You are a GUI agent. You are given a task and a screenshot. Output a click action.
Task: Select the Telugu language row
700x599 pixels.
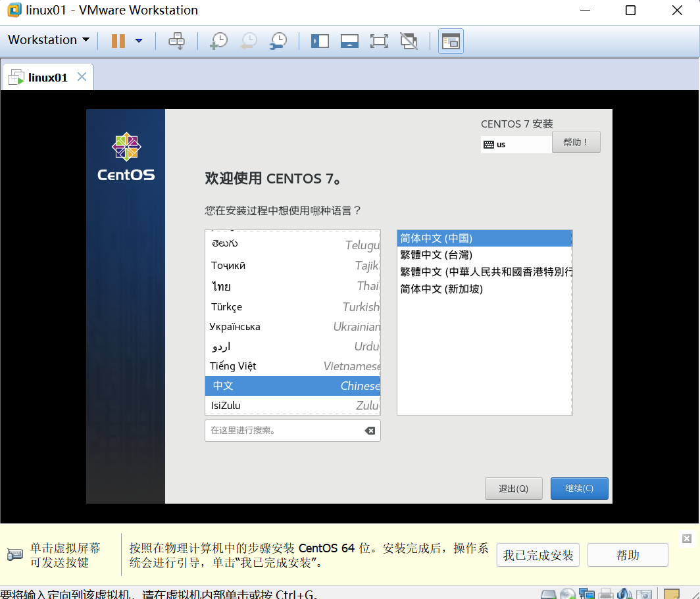(293, 245)
